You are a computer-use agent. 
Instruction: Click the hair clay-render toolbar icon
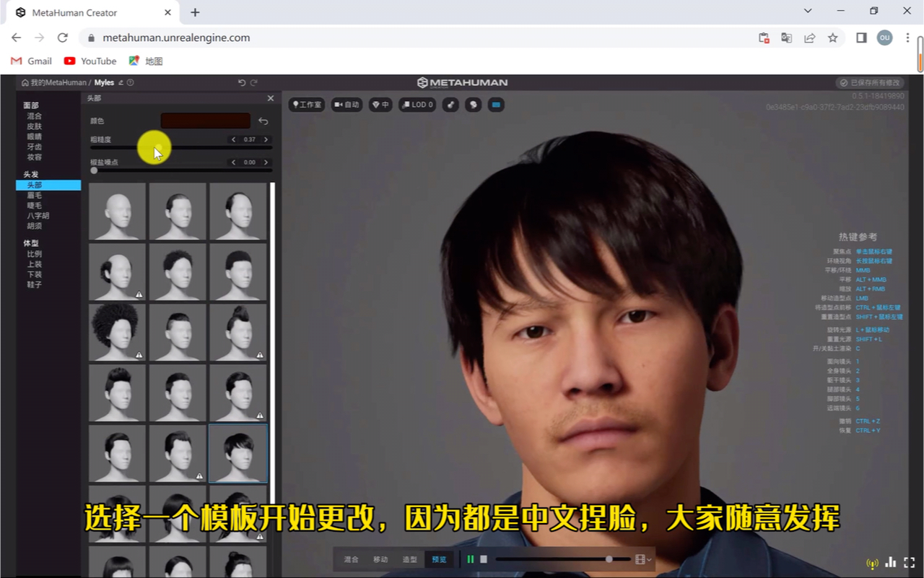pos(450,105)
